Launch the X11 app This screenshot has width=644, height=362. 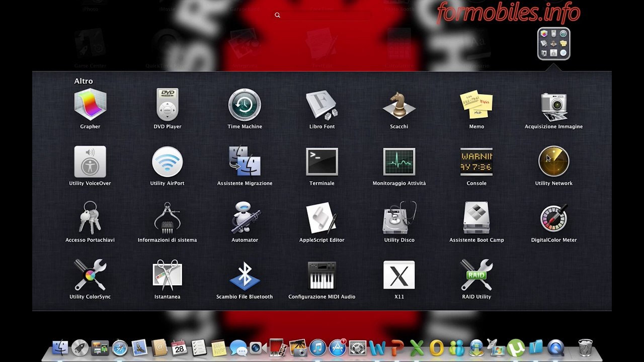(399, 275)
